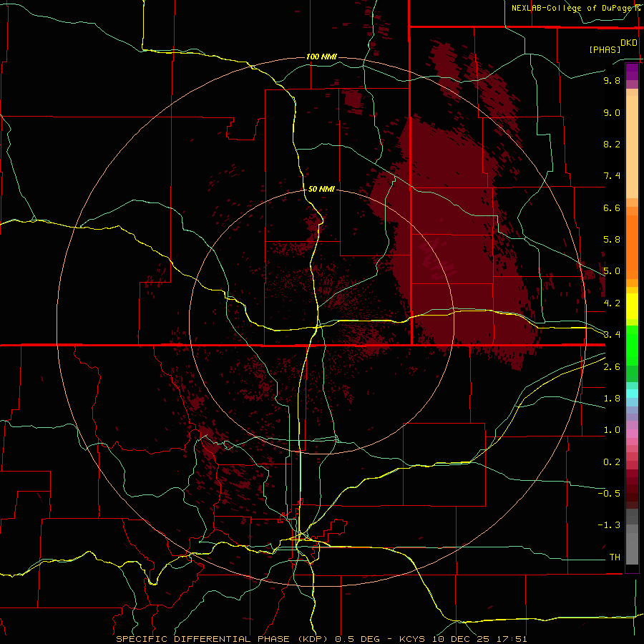Click the 9.0 value on the color scale

pos(612,112)
